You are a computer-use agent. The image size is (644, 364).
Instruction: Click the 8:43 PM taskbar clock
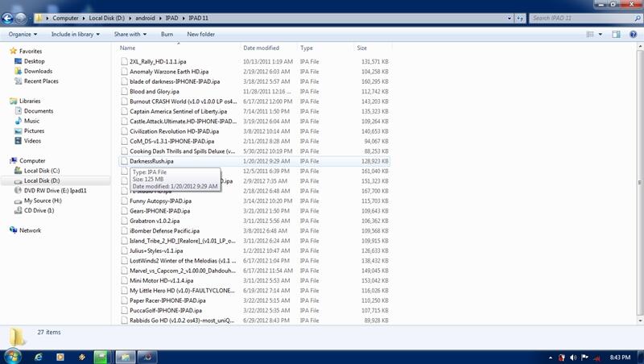(620, 358)
